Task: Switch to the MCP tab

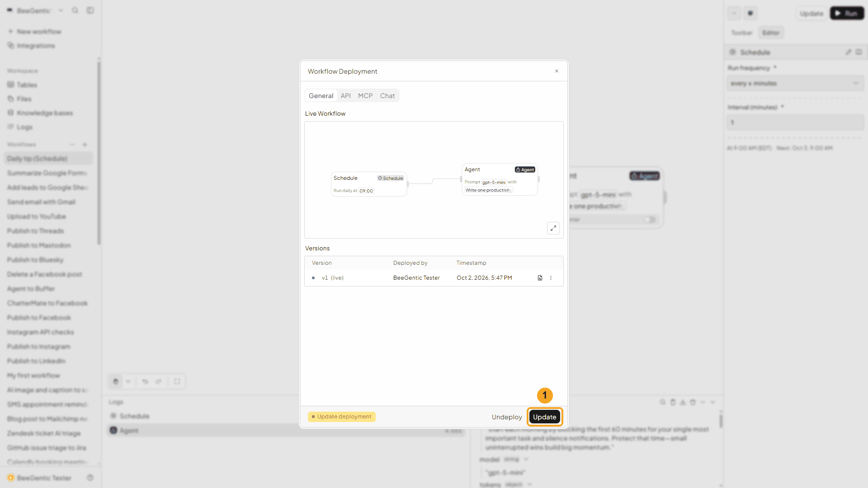Action: pyautogui.click(x=365, y=96)
